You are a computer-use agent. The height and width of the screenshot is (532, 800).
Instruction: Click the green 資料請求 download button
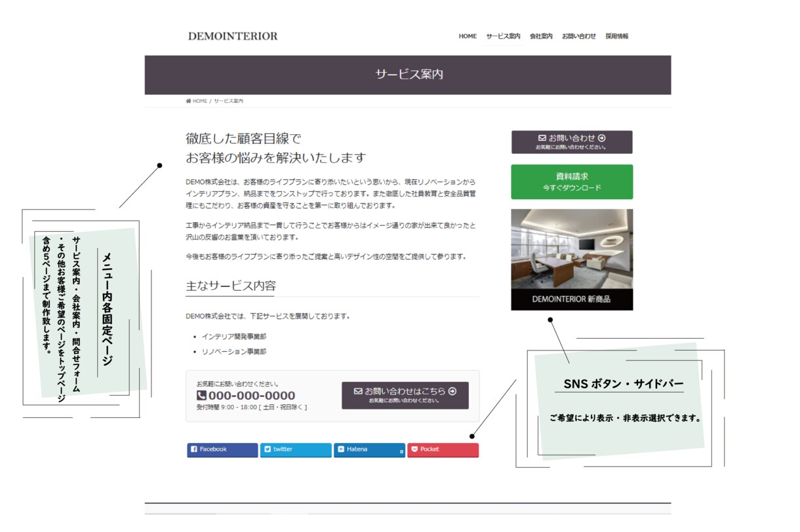tap(572, 181)
